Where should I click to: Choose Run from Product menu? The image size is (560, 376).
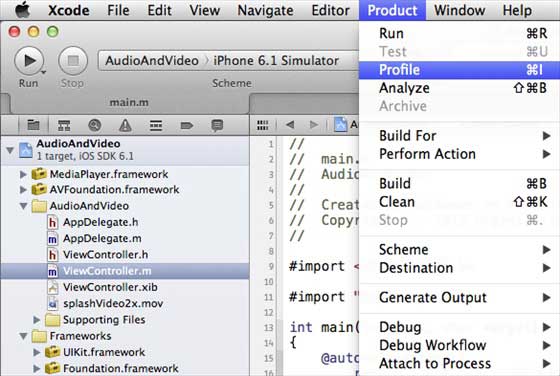tap(459, 33)
